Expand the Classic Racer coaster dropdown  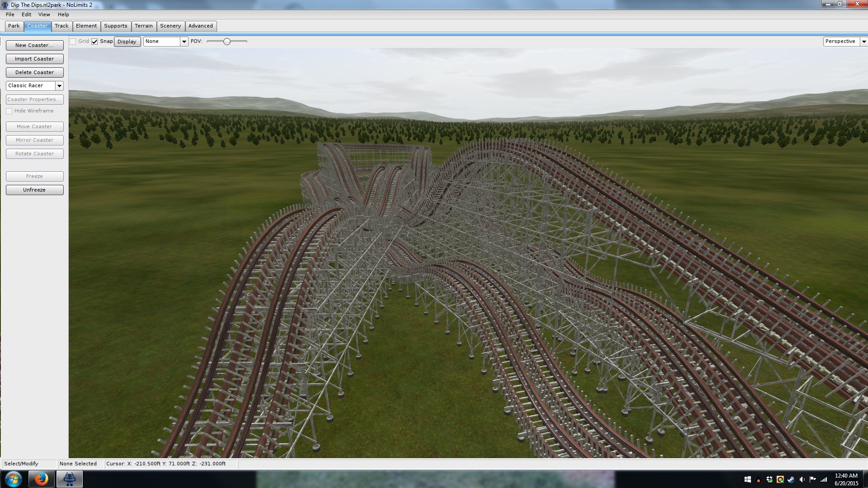[59, 86]
